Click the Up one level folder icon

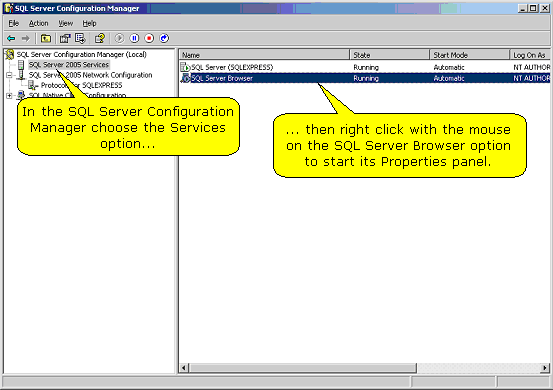[46, 38]
